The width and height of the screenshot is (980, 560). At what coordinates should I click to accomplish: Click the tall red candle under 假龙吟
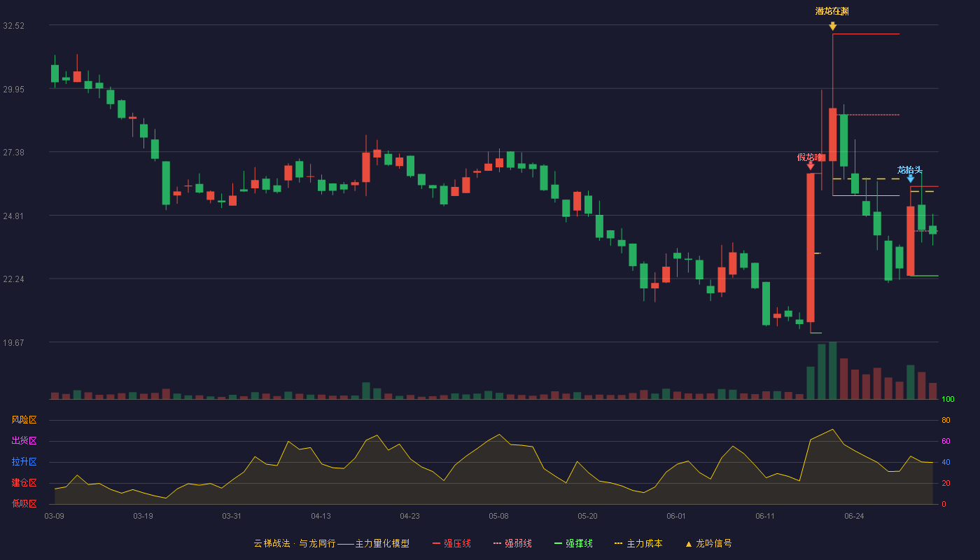tap(811, 248)
